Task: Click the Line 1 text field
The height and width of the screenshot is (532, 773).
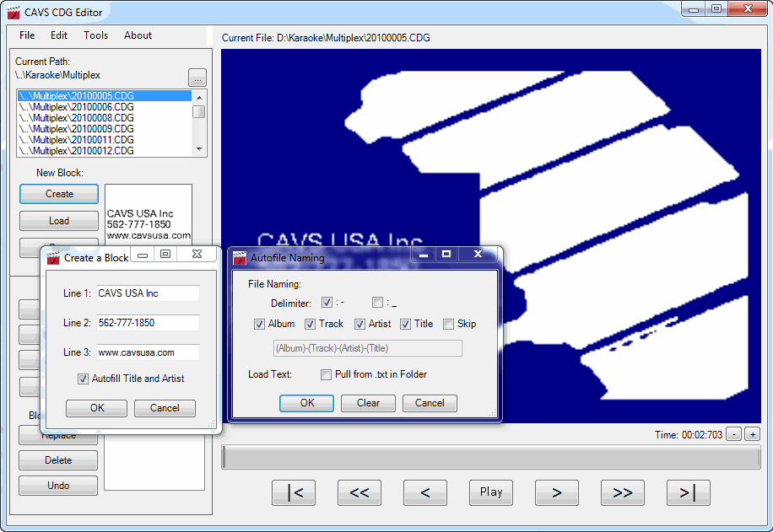Action: click(148, 293)
